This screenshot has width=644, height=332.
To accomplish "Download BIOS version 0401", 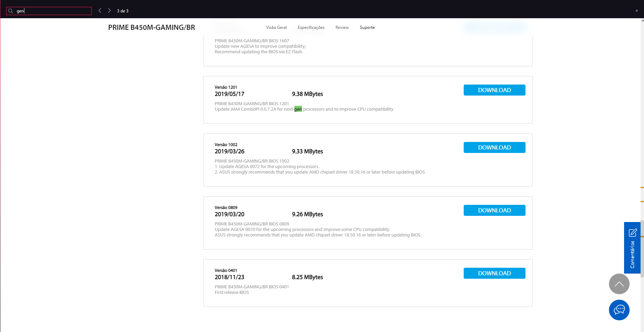I will [494, 273].
